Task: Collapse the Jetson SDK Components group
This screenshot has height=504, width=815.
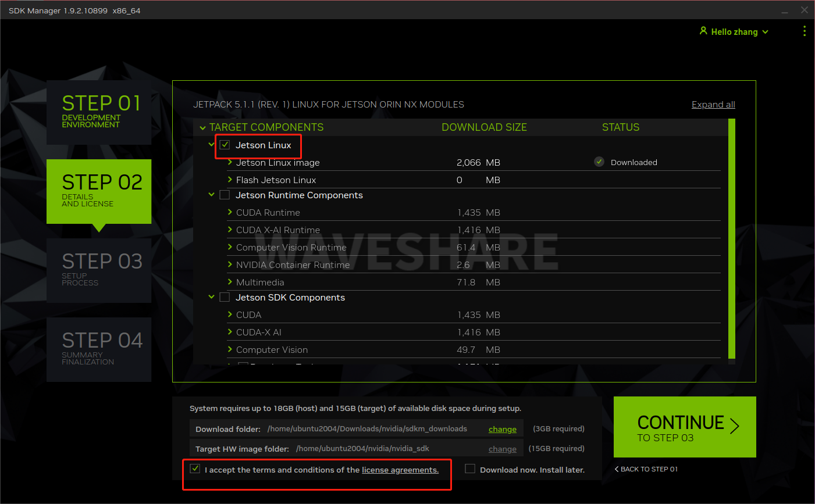Action: [212, 297]
